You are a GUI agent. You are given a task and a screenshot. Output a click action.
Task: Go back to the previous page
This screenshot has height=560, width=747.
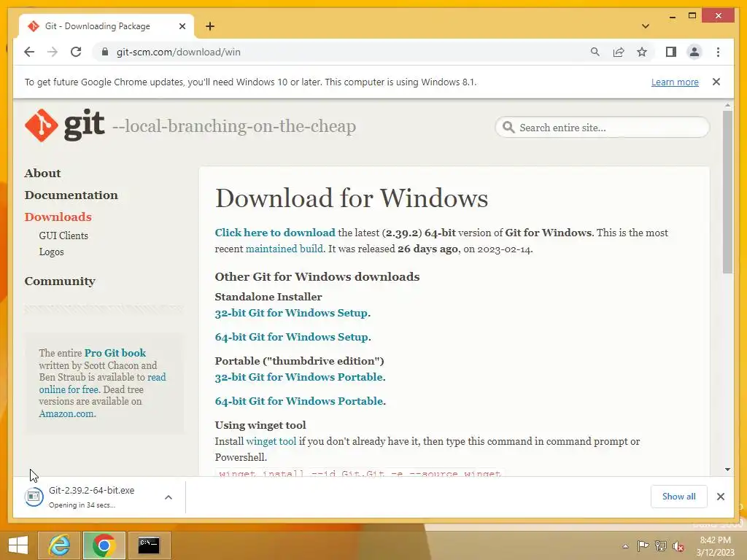(x=29, y=52)
